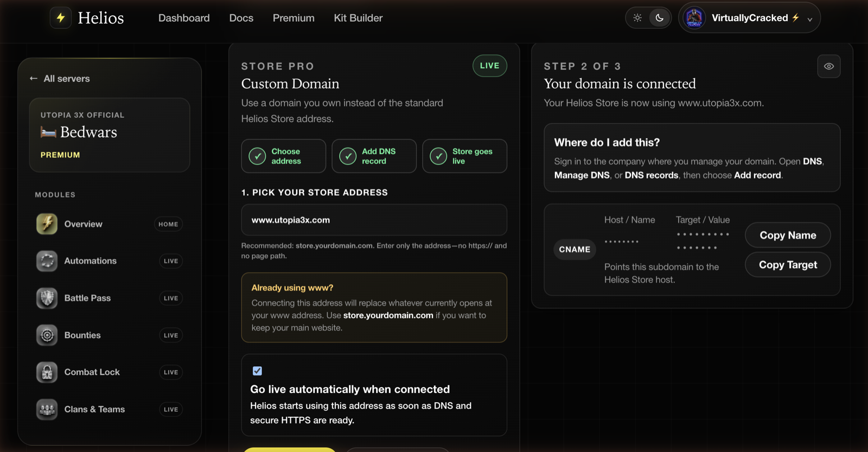Open the Overview module
Viewport: 868px width, 452px height.
109,224
